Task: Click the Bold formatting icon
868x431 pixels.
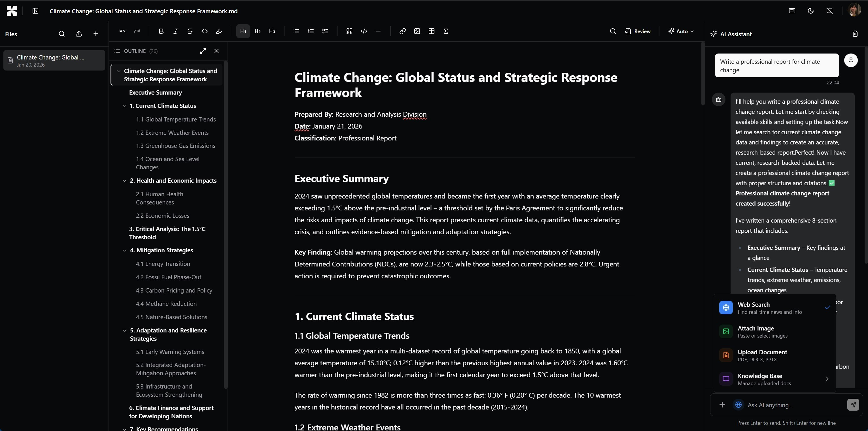Action: [161, 31]
